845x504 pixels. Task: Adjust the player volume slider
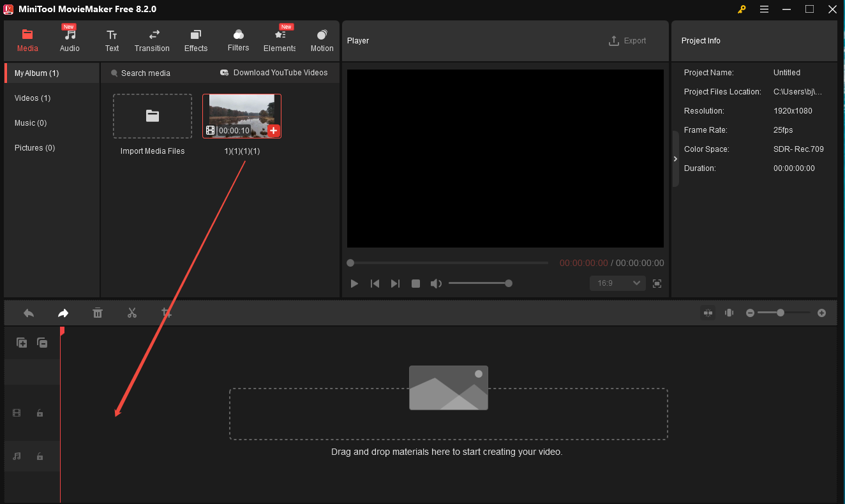tap(479, 283)
